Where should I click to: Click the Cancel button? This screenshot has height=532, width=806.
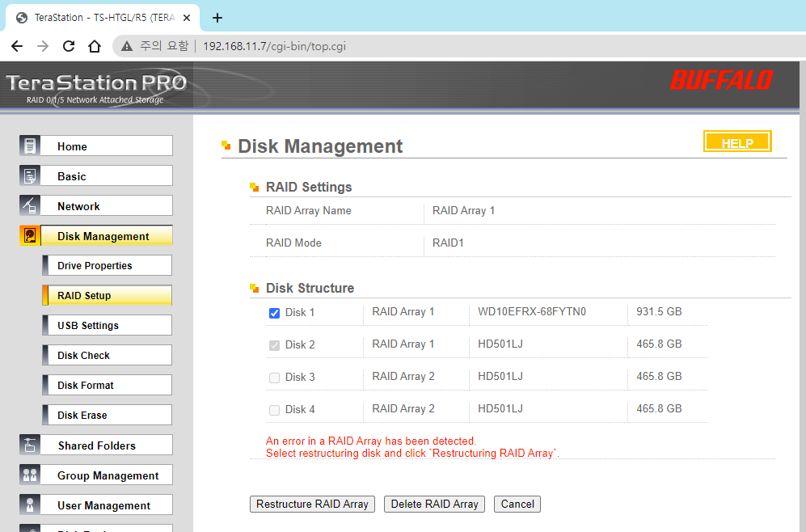pos(517,504)
